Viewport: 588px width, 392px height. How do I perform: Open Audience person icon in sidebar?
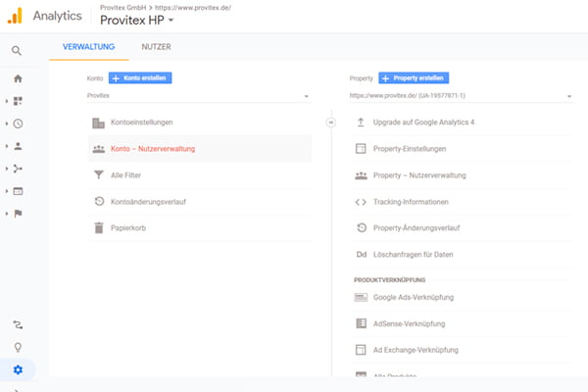18,146
